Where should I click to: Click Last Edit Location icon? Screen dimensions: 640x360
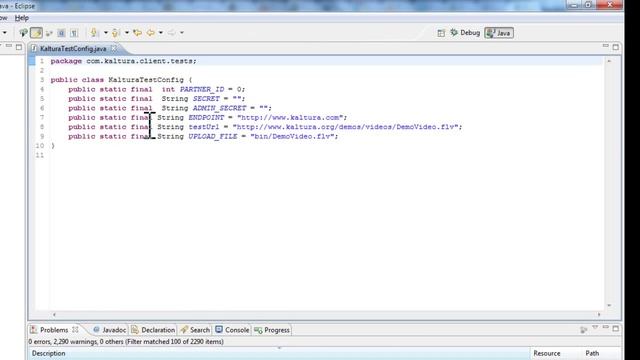[x=138, y=33]
